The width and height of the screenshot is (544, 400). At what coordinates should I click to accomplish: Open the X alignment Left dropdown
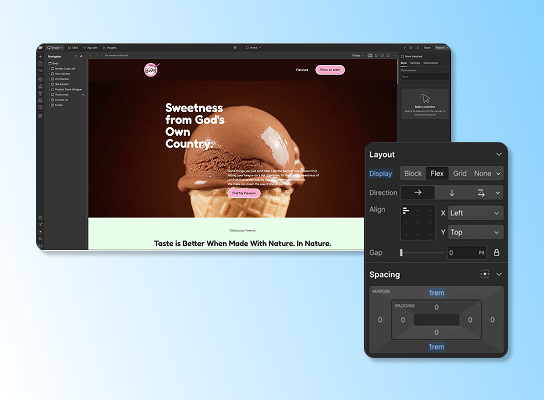point(475,213)
